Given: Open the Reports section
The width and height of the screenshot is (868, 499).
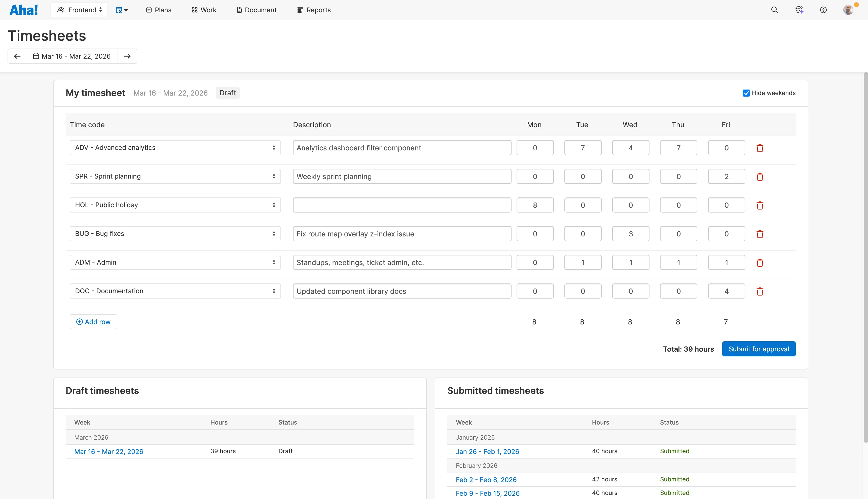Looking at the screenshot, I should coord(313,10).
